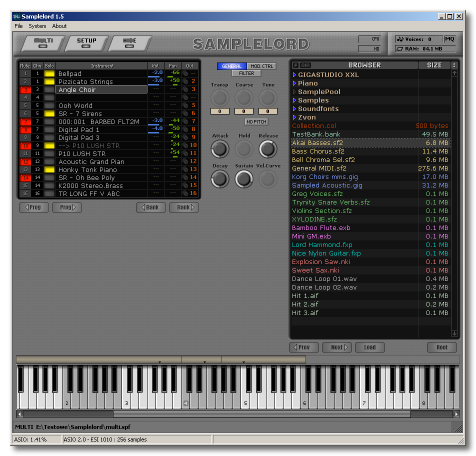Expand the Soundfonts folder

click(x=294, y=109)
